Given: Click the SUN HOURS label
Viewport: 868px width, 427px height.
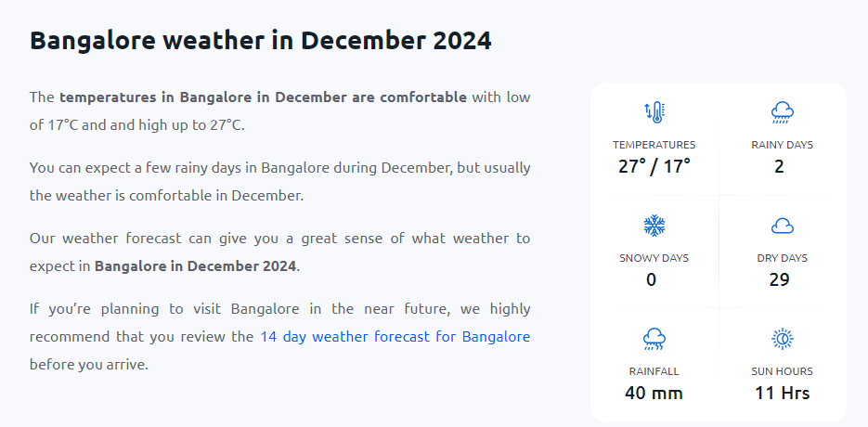Looking at the screenshot, I should pos(783,371).
